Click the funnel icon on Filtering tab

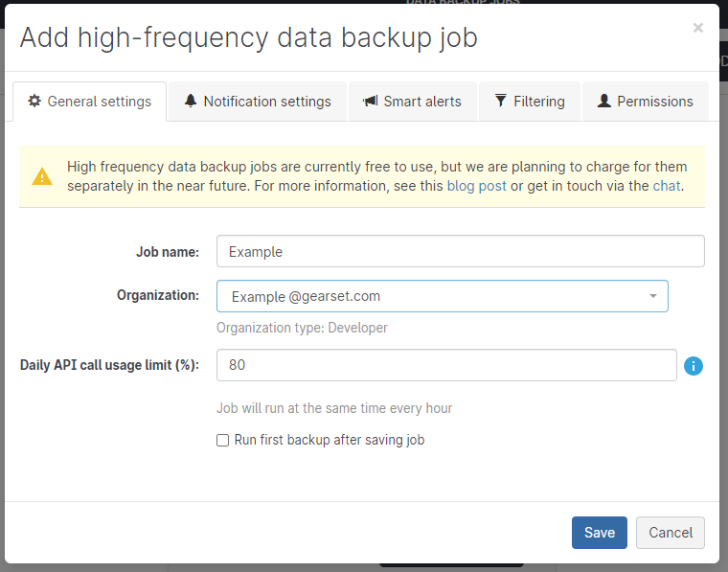coord(500,102)
